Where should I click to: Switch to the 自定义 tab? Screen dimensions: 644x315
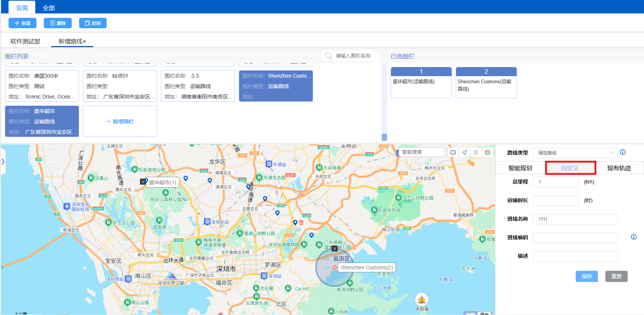coord(570,168)
